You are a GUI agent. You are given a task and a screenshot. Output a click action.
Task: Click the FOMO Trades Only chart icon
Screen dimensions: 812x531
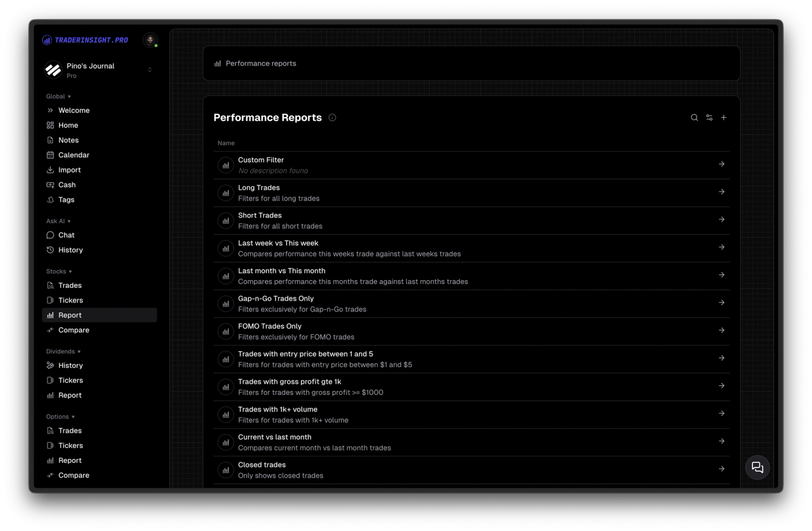226,331
